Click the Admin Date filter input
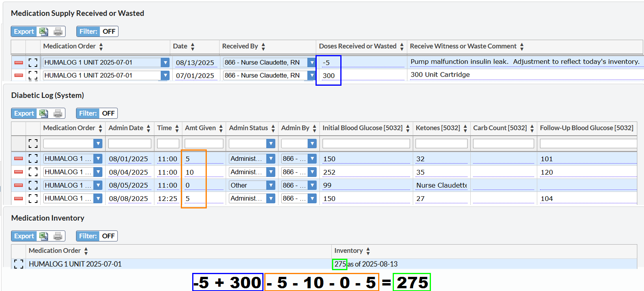Viewport: 644px width, 291px height. pyautogui.click(x=130, y=144)
